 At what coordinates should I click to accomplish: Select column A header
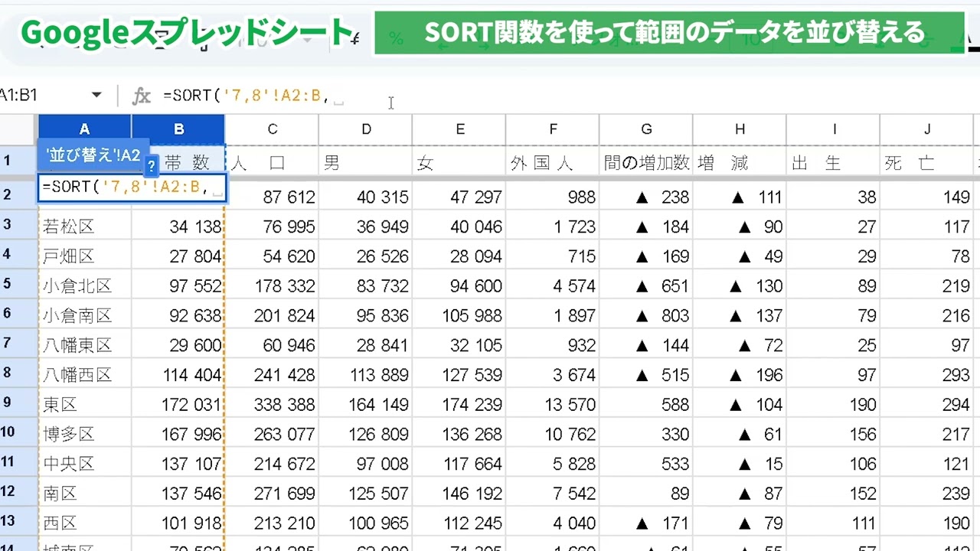pyautogui.click(x=84, y=129)
